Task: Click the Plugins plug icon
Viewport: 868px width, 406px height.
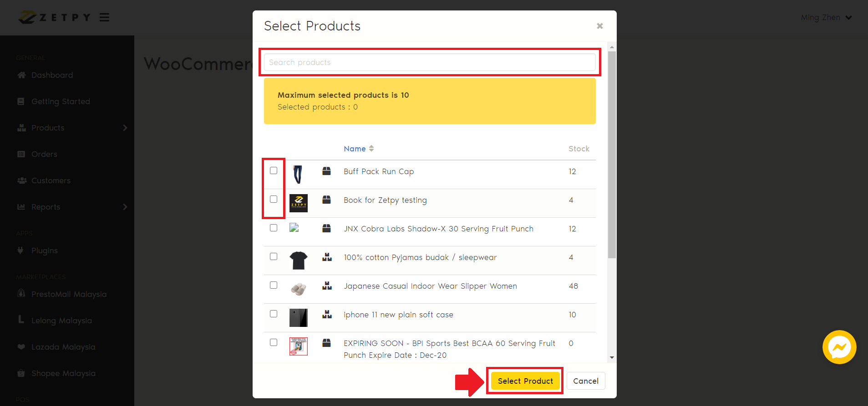Action: click(x=20, y=251)
